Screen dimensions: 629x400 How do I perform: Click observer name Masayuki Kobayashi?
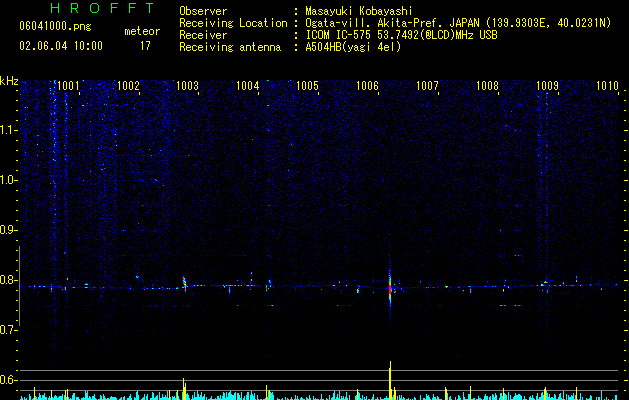tap(359, 11)
